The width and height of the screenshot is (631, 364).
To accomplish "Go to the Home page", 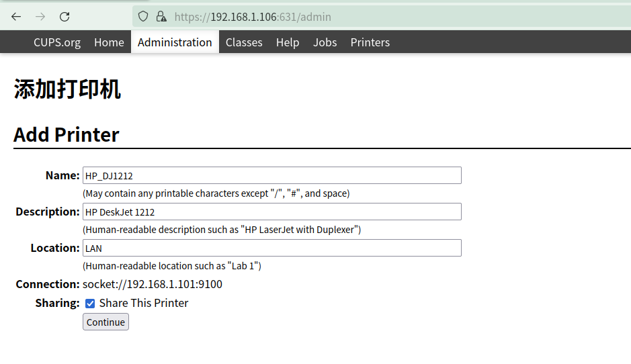I will pyautogui.click(x=109, y=42).
